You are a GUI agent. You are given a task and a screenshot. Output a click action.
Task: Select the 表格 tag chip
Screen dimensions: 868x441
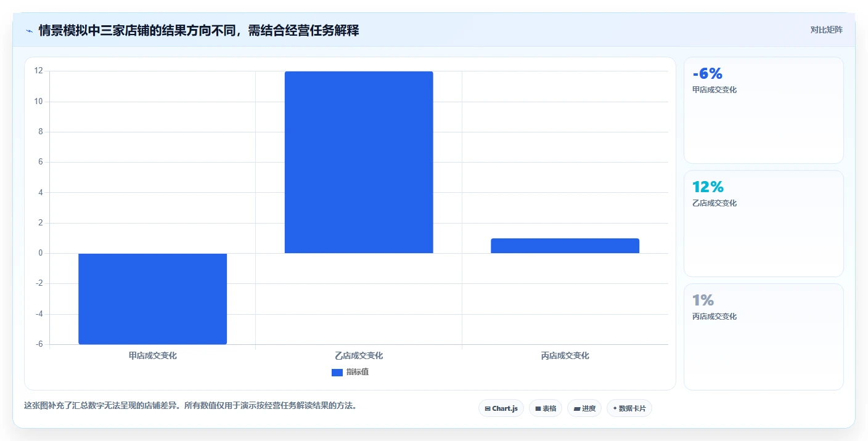[x=546, y=408]
